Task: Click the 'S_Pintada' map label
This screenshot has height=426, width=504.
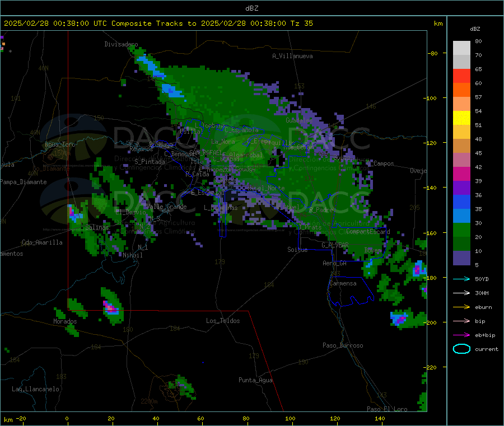Action: coord(150,162)
